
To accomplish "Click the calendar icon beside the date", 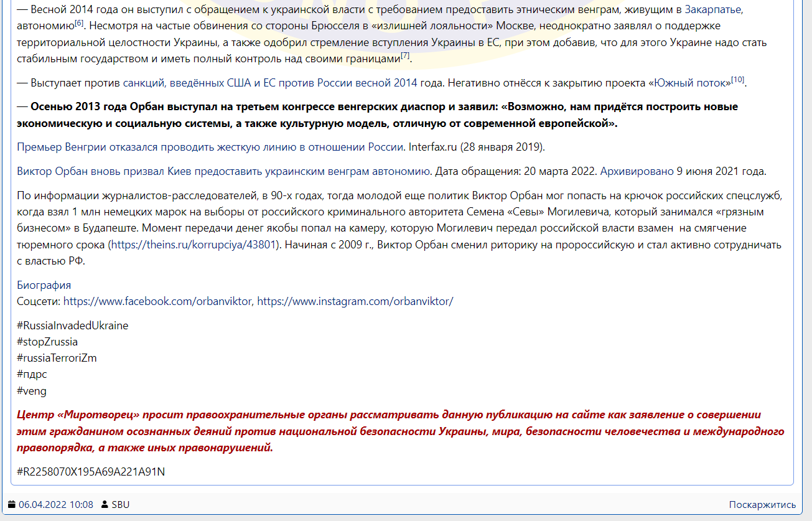I will click(x=12, y=505).
